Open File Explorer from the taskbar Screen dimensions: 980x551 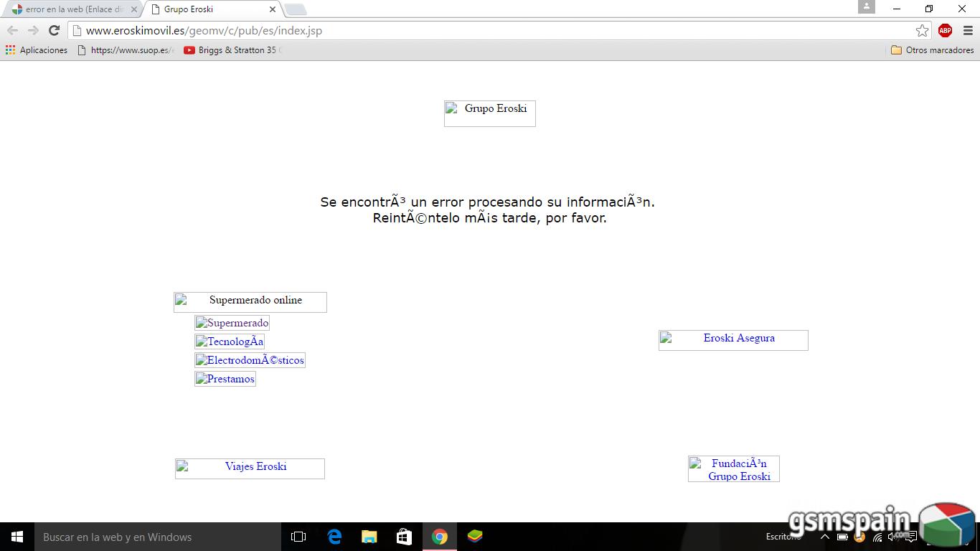click(369, 537)
